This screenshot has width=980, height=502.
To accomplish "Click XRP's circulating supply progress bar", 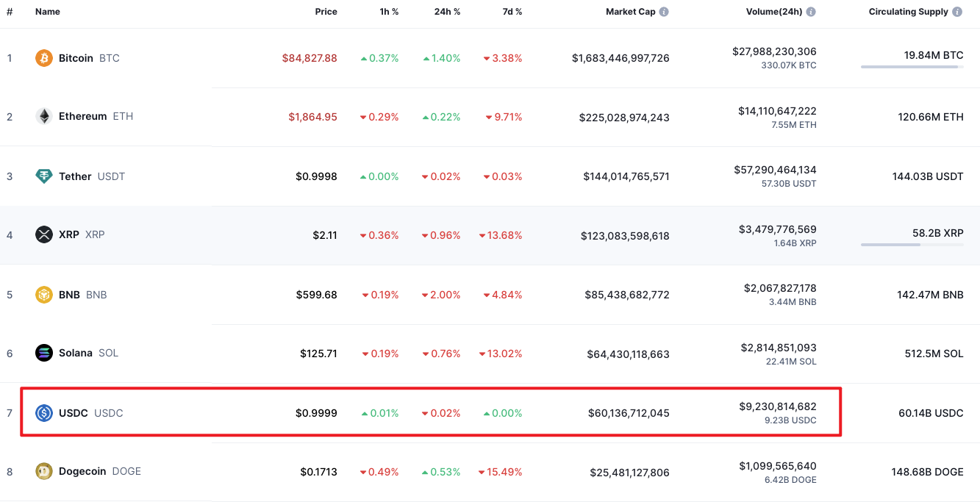I will pyautogui.click(x=912, y=245).
